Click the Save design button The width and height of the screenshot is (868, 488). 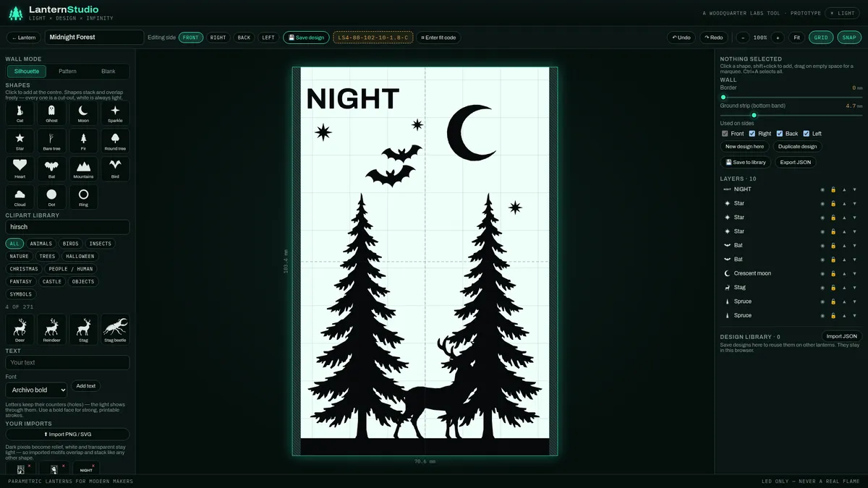pos(306,38)
